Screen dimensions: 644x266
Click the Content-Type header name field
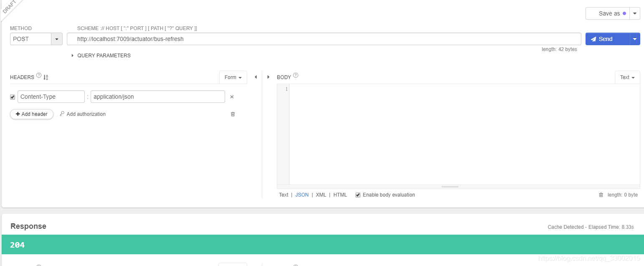tap(51, 97)
